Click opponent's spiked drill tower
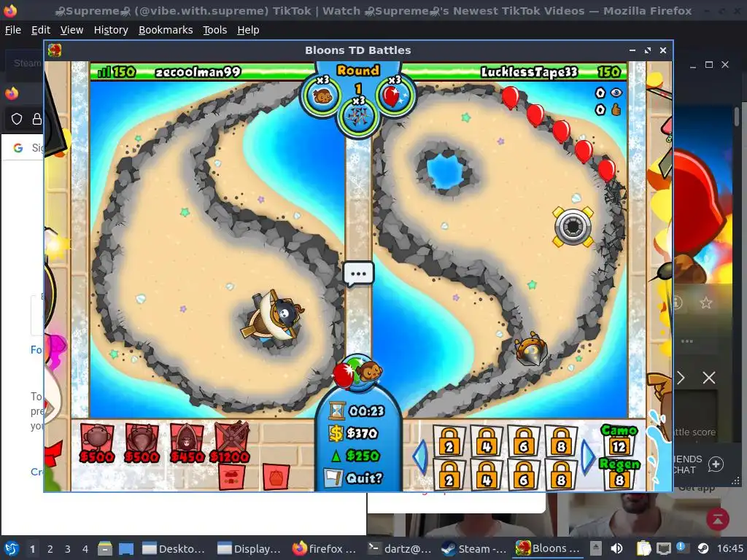 (531, 349)
